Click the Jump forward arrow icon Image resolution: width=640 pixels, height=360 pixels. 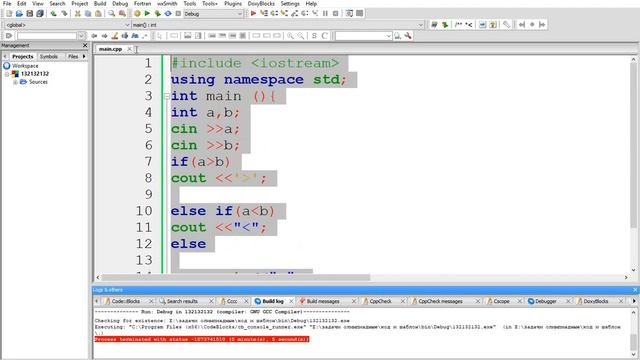point(104,36)
